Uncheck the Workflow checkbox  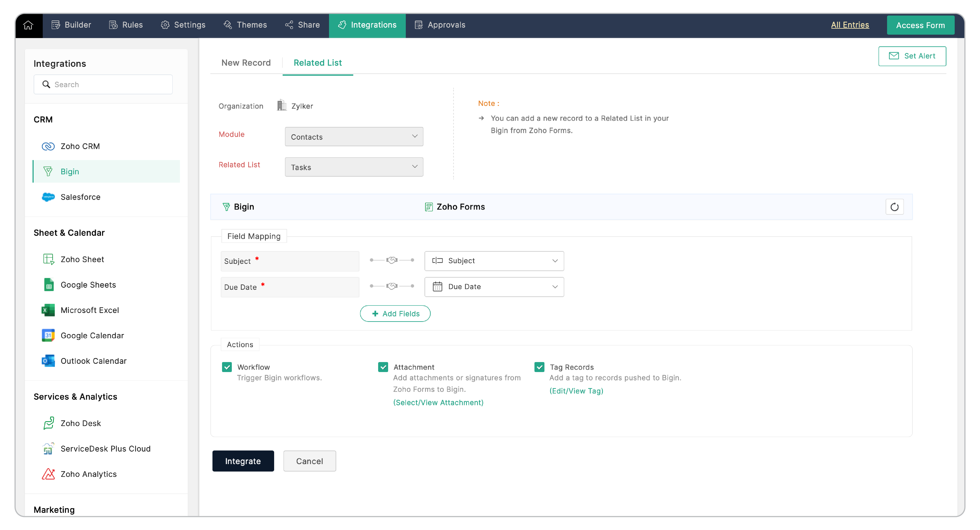coord(227,367)
